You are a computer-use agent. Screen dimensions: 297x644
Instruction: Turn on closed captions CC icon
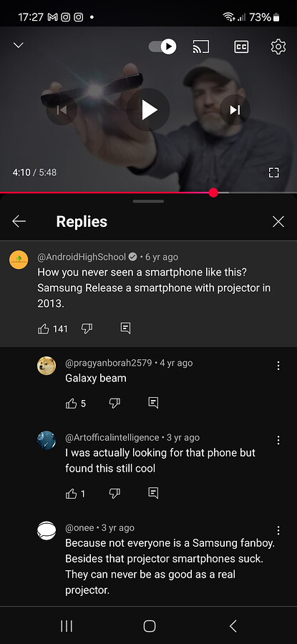[x=241, y=47]
